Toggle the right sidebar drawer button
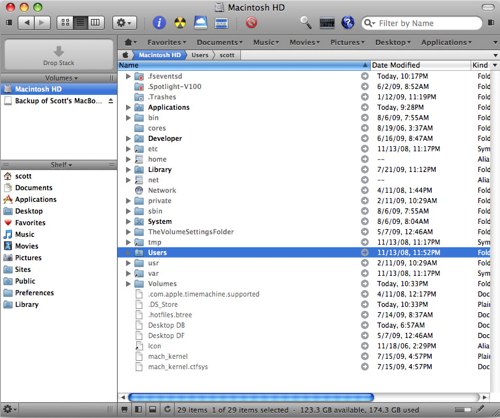 491,22
